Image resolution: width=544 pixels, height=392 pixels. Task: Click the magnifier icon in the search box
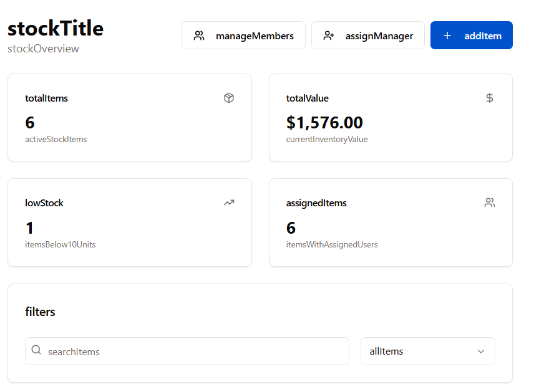36,351
